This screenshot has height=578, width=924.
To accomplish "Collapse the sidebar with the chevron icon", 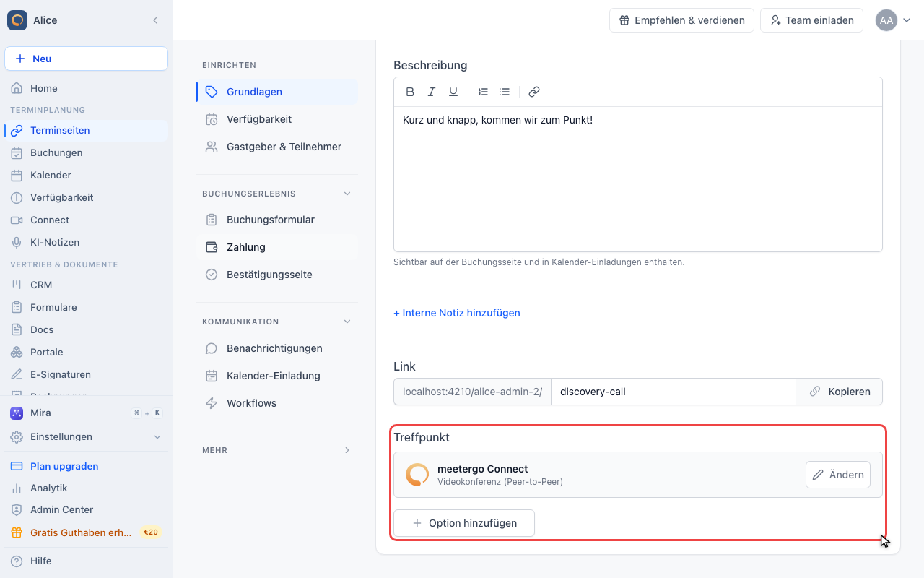I will 155,20.
